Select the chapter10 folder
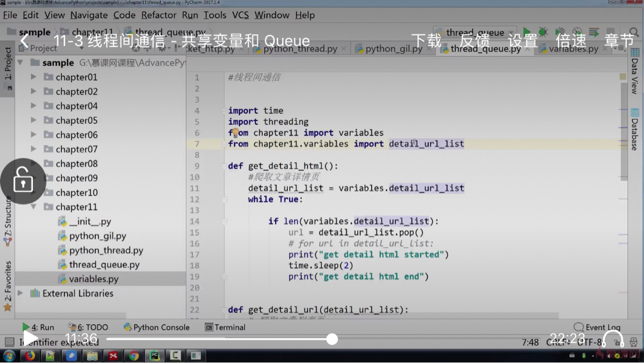The image size is (644, 363). [77, 192]
